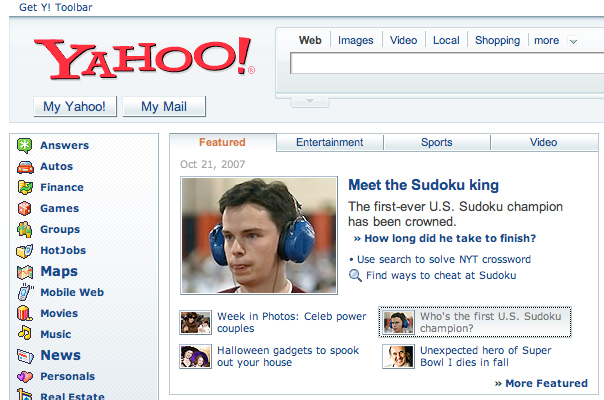Click the Halloween gadgets thumbnail
The image size is (604, 400).
point(195,356)
